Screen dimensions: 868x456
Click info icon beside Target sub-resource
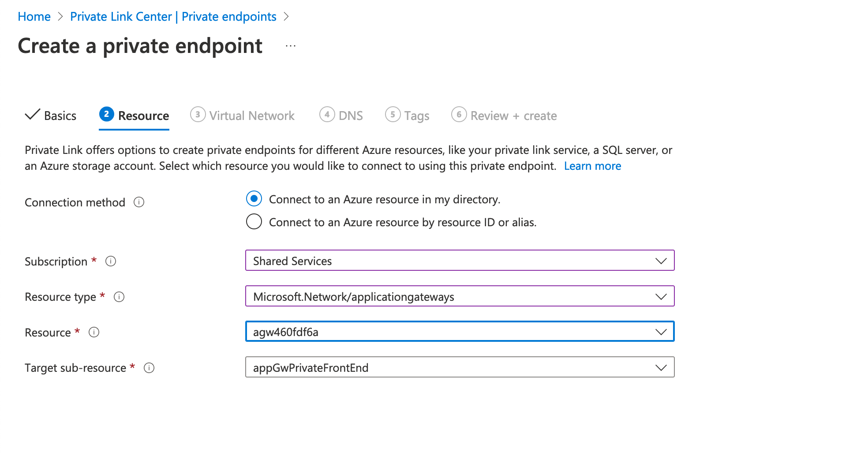pyautogui.click(x=149, y=368)
